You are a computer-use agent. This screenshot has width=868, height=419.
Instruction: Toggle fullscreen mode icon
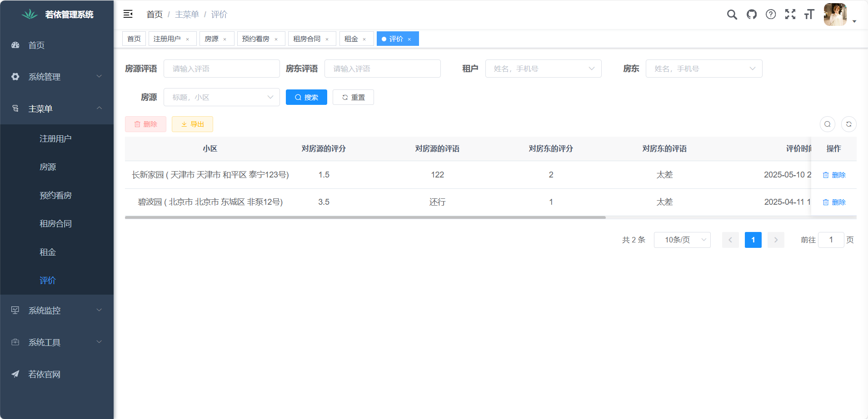coord(790,15)
